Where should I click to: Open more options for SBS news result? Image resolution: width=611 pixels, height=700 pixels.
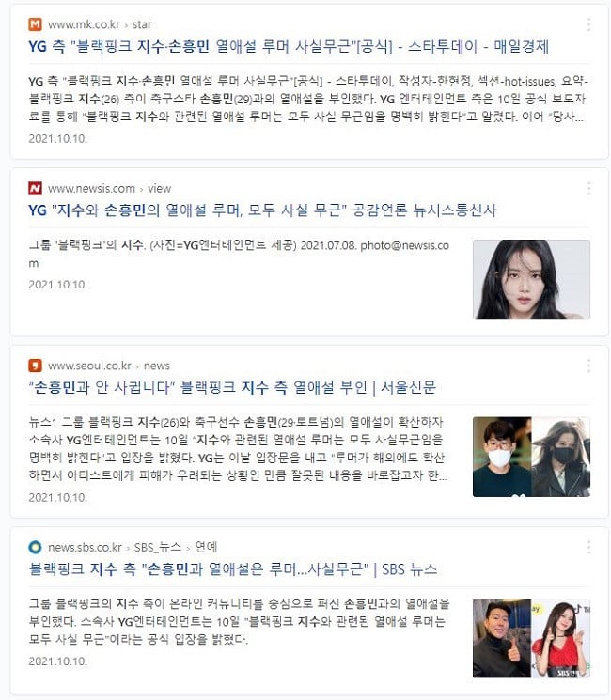589,547
